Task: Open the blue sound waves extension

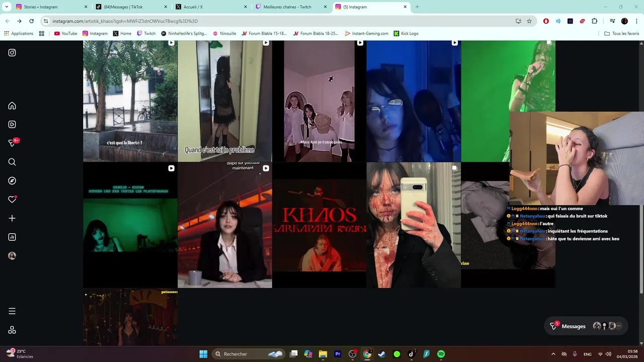Action: [558, 21]
